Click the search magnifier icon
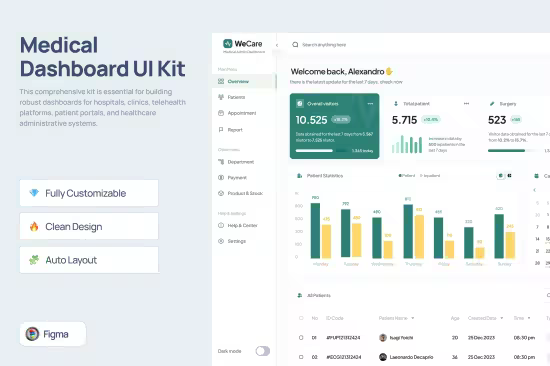550x366 pixels. pos(295,45)
